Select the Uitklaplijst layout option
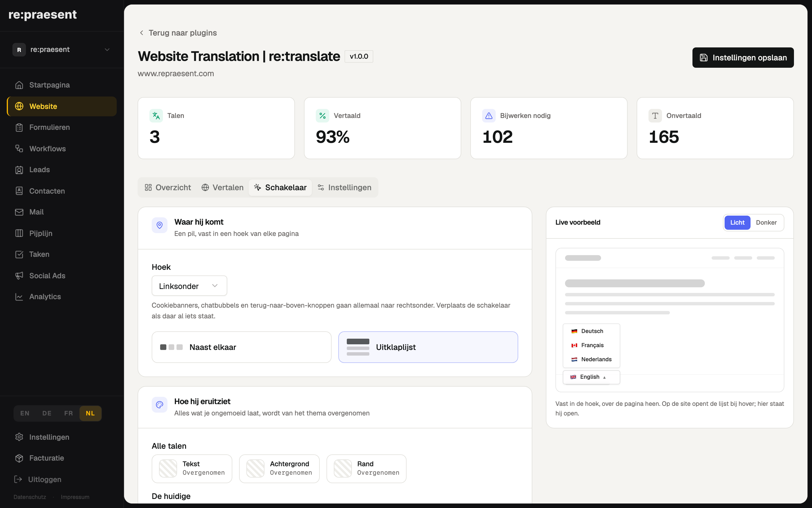812x508 pixels. (x=428, y=347)
